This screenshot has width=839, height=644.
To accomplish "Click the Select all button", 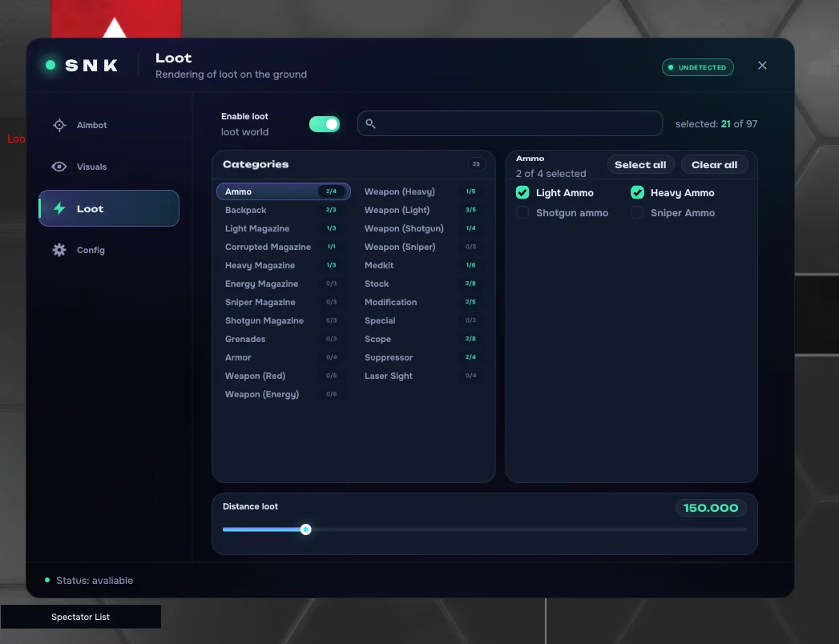I will coord(640,165).
